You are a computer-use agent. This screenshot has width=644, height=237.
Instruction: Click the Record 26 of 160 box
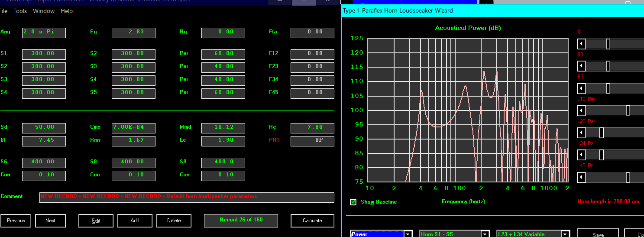[241, 220]
